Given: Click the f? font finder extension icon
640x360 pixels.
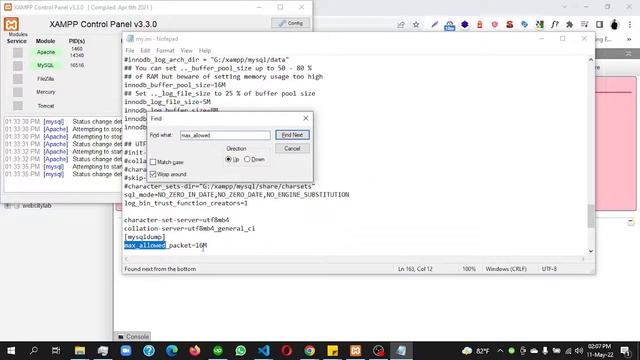Looking at the screenshot, I should tap(554, 25).
